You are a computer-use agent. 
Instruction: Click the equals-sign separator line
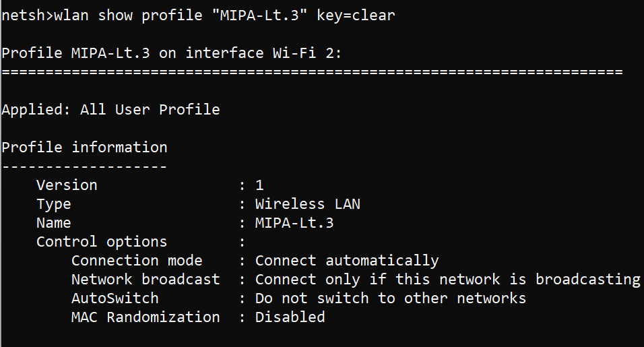[x=312, y=72]
